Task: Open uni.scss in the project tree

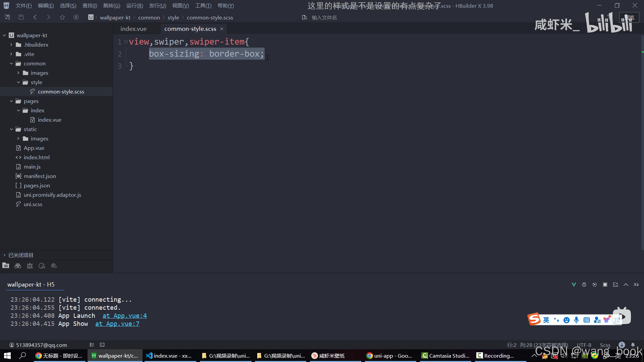Action: pos(33,204)
